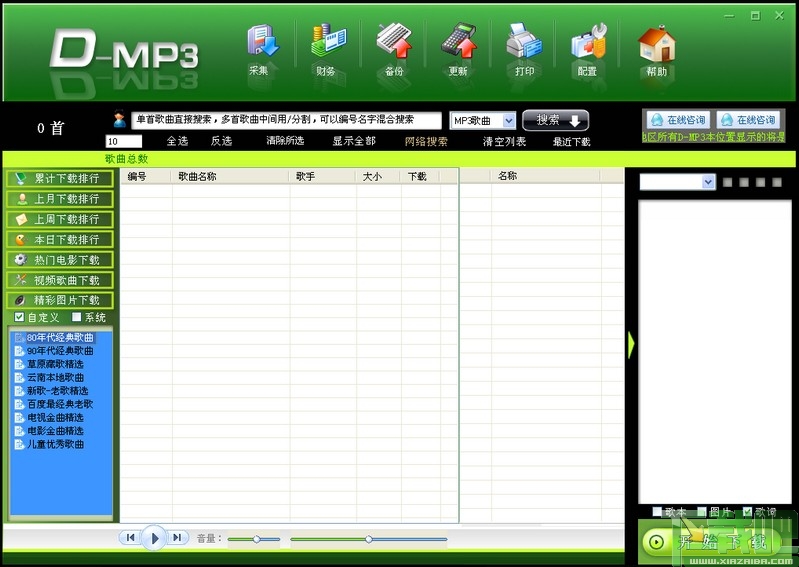This screenshot has width=799, height=567.
Task: Open 上月下载排行 last month ranking
Action: [x=60, y=199]
